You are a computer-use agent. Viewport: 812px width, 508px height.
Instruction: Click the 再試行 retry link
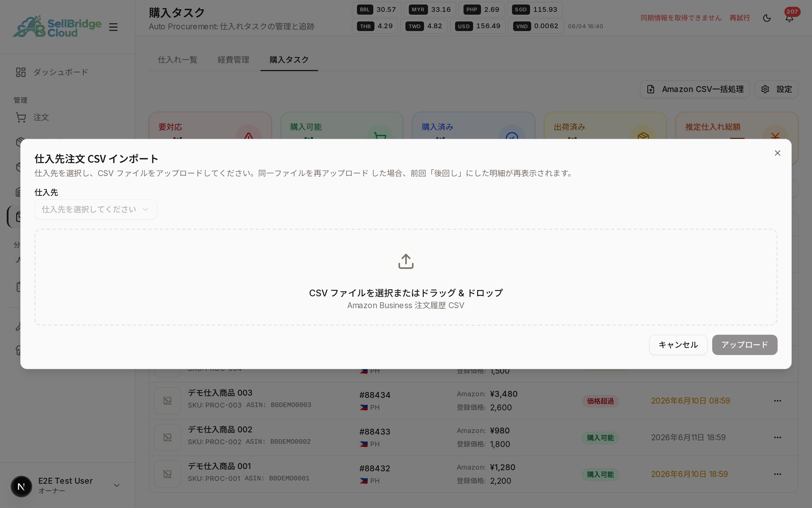coord(740,18)
